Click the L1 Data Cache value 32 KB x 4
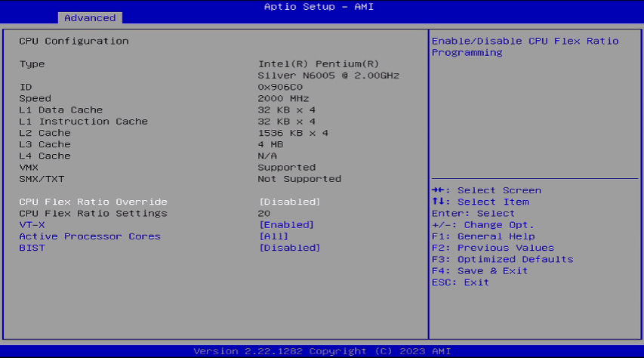The height and width of the screenshot is (358, 644). [x=287, y=110]
